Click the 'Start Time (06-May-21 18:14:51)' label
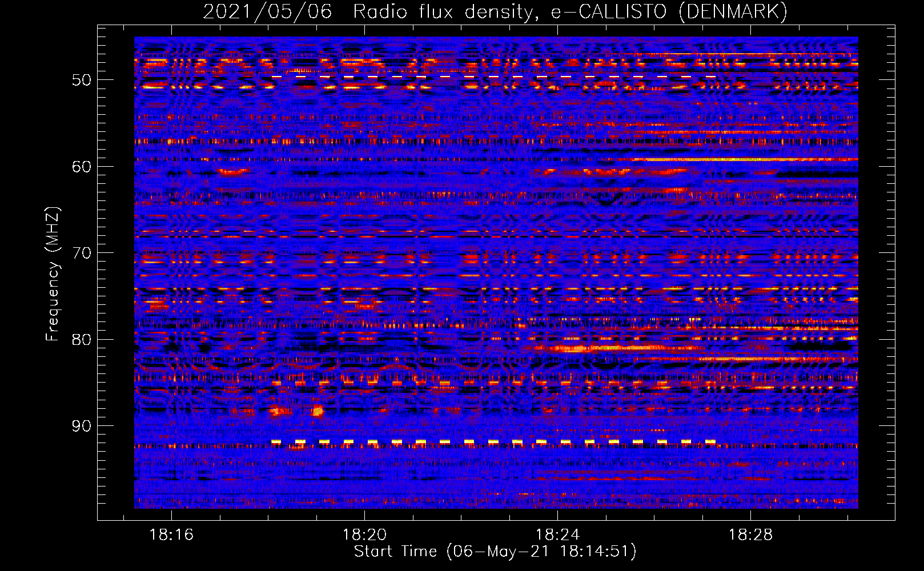 click(x=495, y=552)
